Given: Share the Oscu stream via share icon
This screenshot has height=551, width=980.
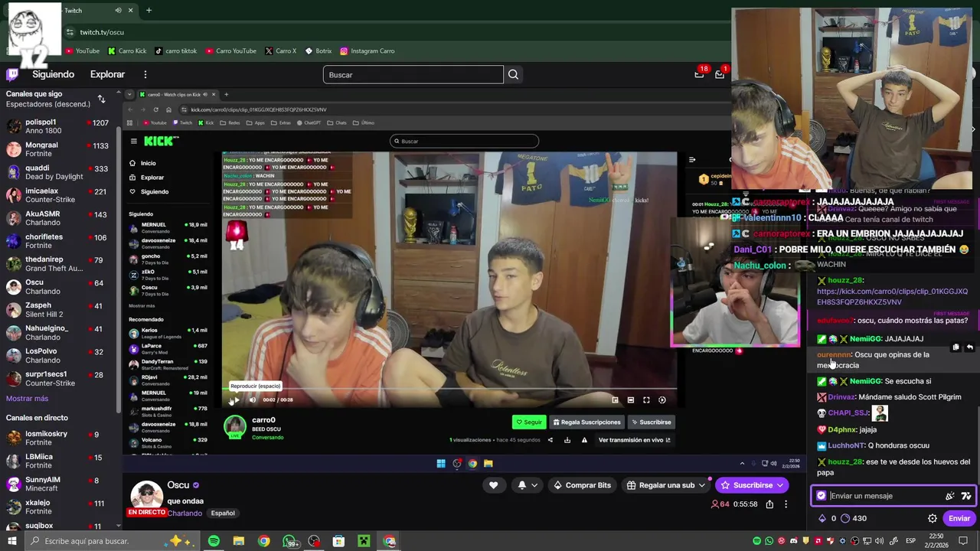Looking at the screenshot, I should [769, 504].
